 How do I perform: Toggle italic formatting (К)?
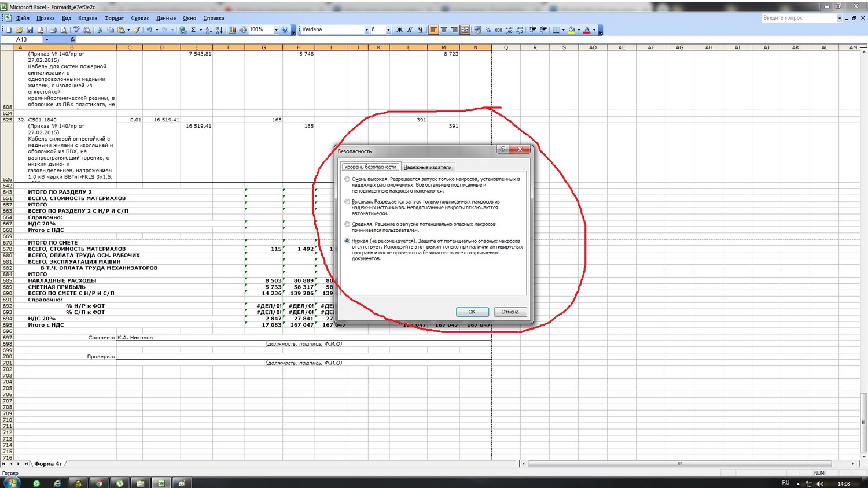(410, 29)
